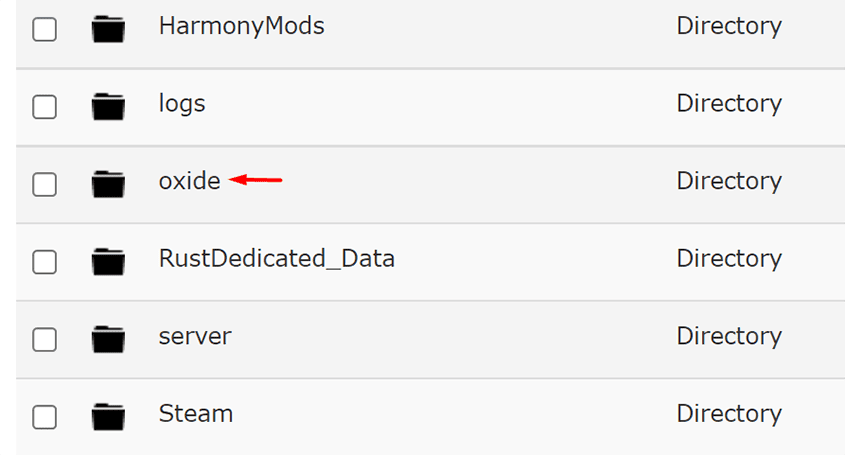Click the Directory type label for oxide
This screenshot has height=455, width=845.
[729, 181]
